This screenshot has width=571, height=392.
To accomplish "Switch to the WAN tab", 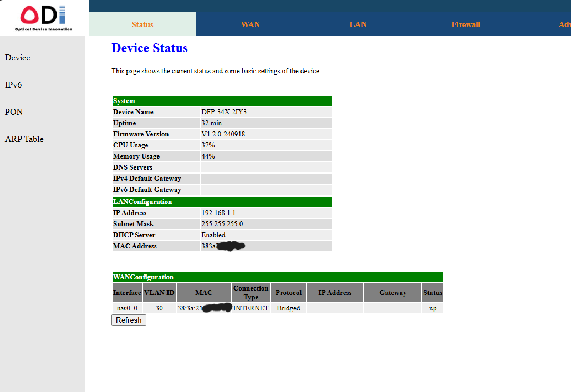I will click(x=250, y=24).
